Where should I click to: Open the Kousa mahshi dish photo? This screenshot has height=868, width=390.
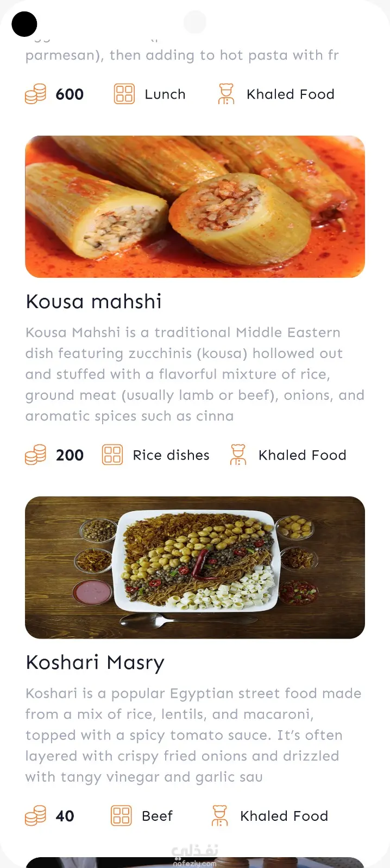(x=195, y=207)
